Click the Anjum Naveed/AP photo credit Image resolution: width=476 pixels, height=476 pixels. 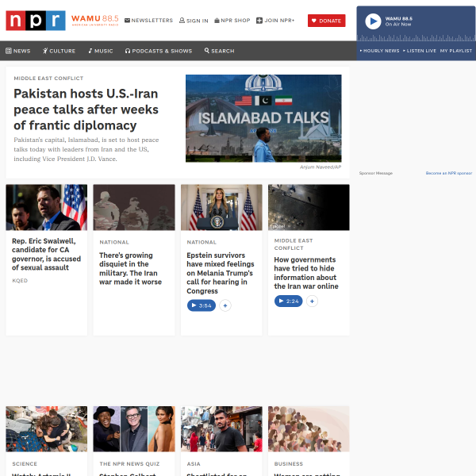pyautogui.click(x=321, y=167)
